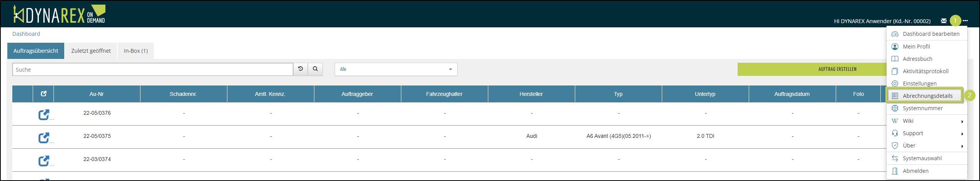Open order 22-05/0375 via its open icon
Viewport: 980px width, 181px height.
tap(43, 137)
